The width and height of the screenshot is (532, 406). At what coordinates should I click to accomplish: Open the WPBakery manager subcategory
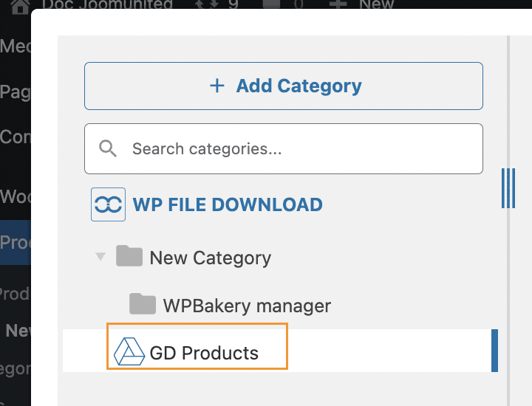click(x=247, y=305)
